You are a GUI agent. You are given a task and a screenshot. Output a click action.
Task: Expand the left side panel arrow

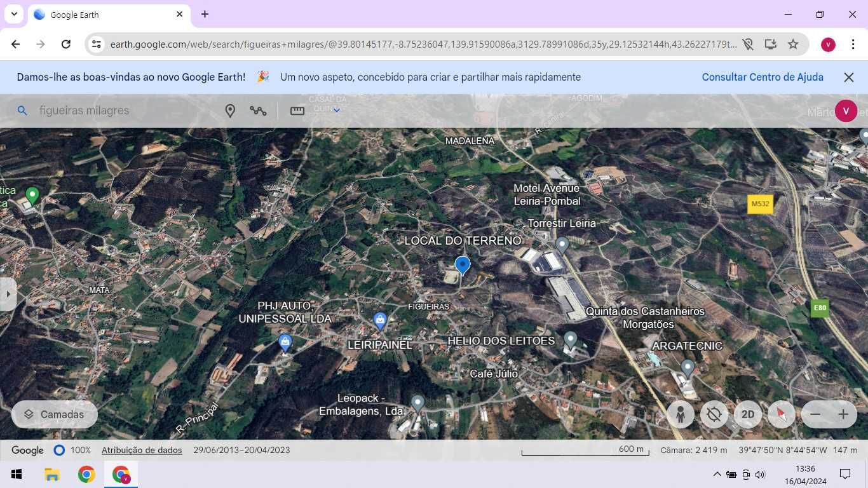coord(8,294)
